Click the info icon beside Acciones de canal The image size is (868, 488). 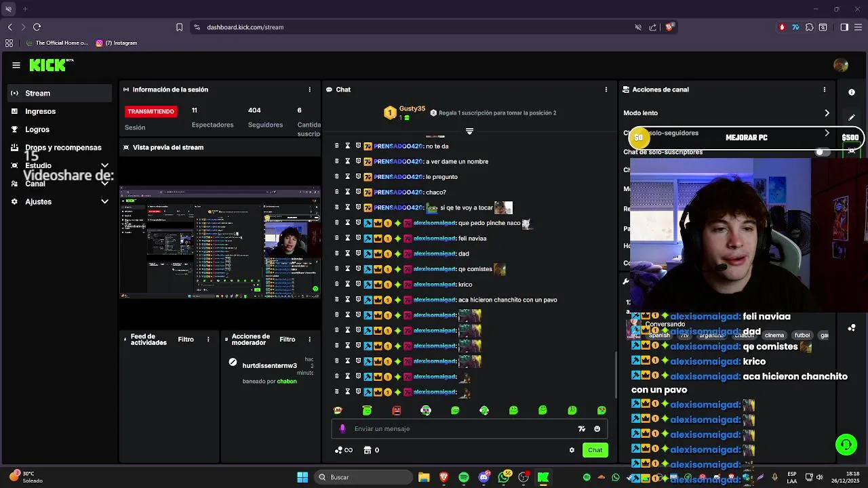(x=852, y=91)
